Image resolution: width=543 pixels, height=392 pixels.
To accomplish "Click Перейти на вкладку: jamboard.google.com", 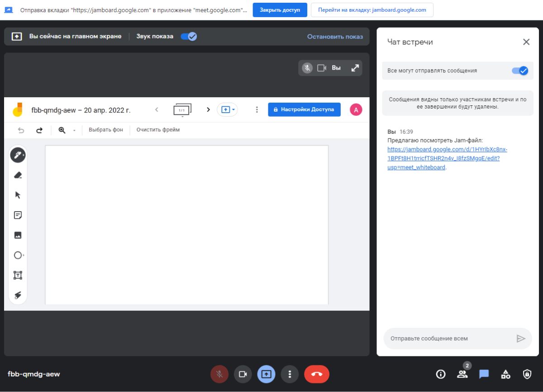I will 372,10.
